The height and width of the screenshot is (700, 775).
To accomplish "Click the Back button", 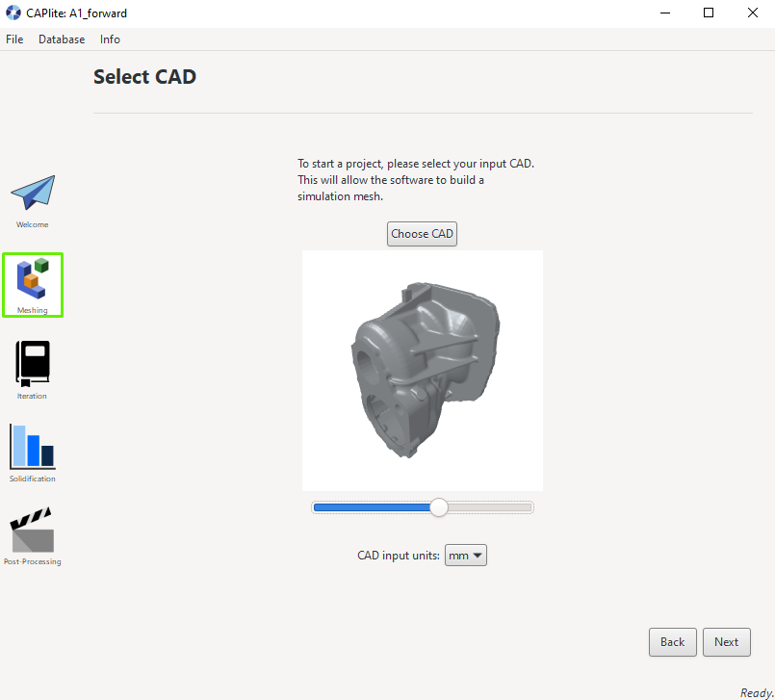I will [672, 642].
